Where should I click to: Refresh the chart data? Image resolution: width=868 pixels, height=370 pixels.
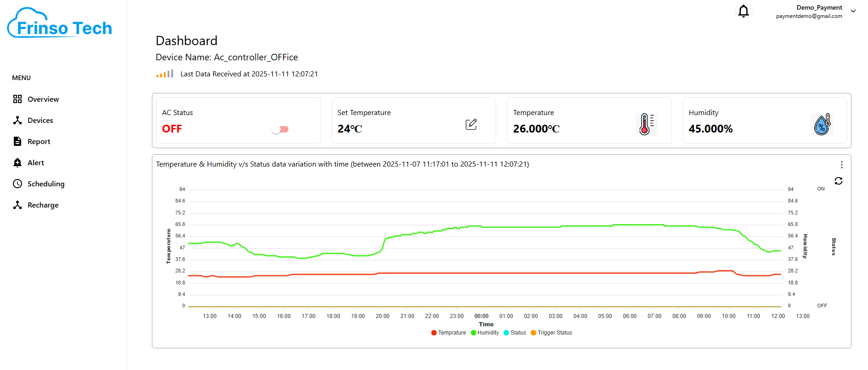(x=839, y=181)
